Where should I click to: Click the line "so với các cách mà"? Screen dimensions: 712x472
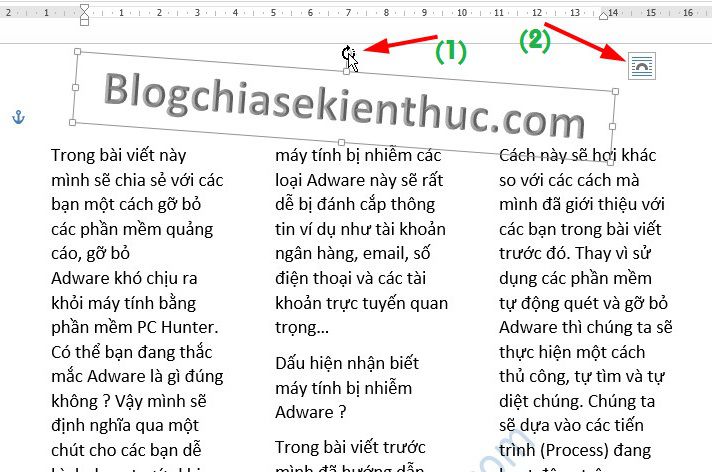(569, 180)
